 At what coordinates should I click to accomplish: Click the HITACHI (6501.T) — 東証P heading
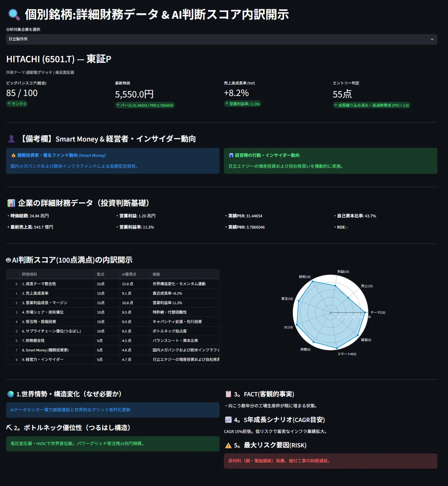click(59, 59)
